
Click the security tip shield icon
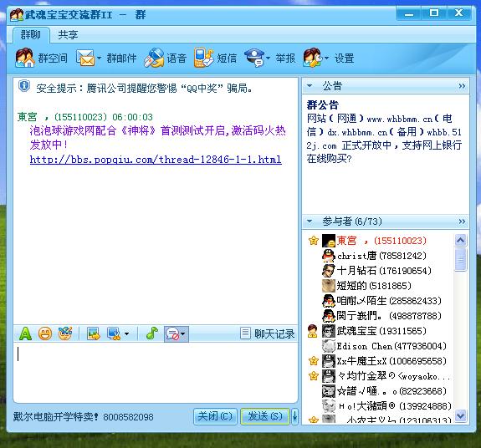(24, 86)
